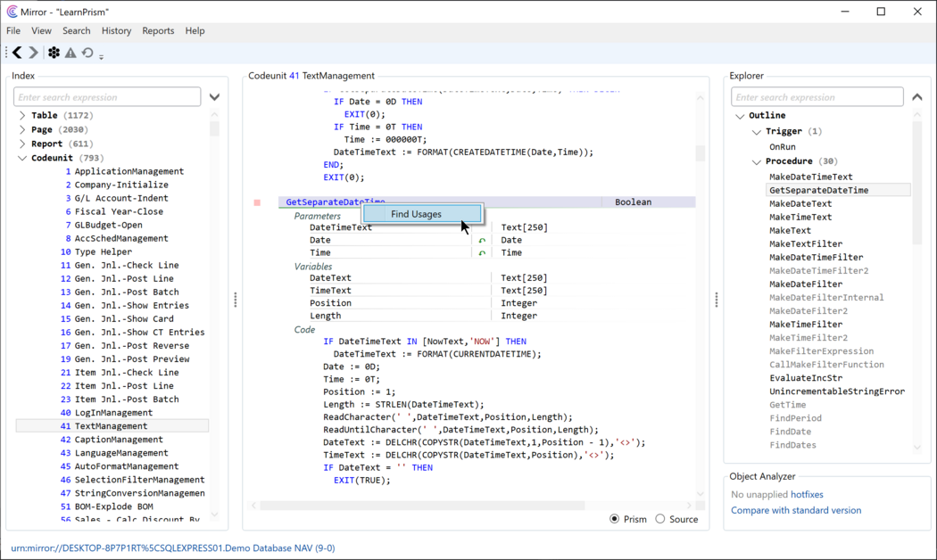
Task: Click the GetSeparateDateTime procedure header
Action: 487,202
